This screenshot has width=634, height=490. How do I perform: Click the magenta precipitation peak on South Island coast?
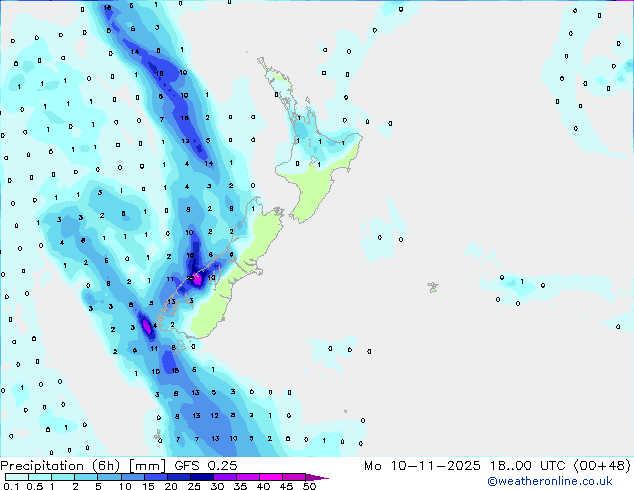[197, 279]
